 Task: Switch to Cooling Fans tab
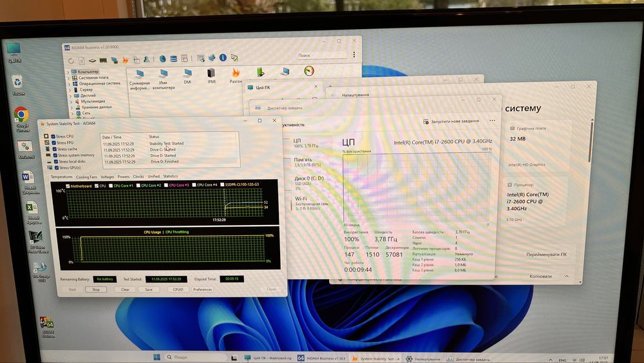pyautogui.click(x=87, y=177)
